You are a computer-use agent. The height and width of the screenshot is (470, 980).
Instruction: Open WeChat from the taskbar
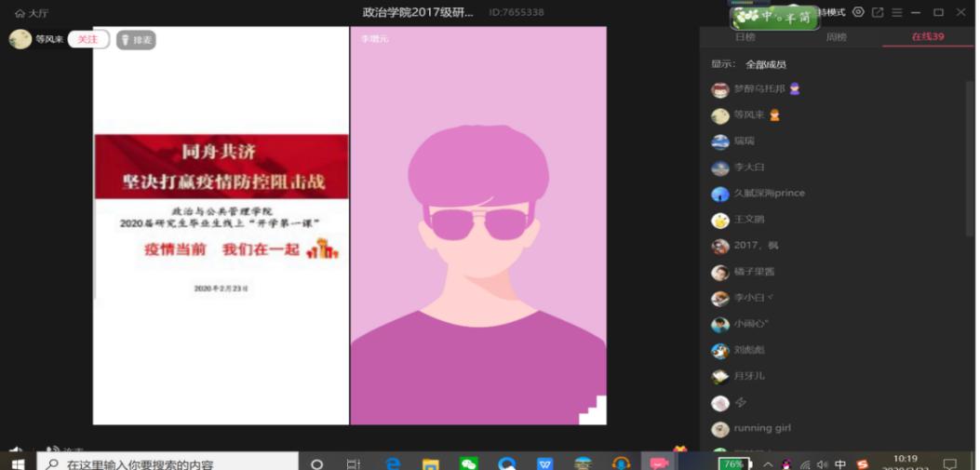tap(469, 463)
